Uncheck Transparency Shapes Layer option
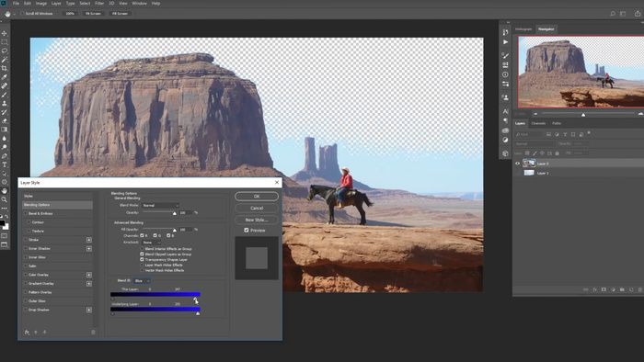 [x=142, y=259]
